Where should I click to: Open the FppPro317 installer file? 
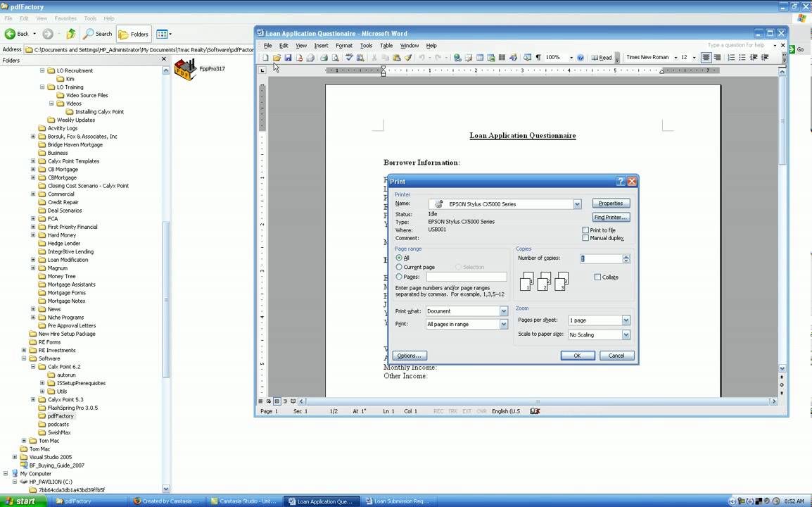[199, 69]
